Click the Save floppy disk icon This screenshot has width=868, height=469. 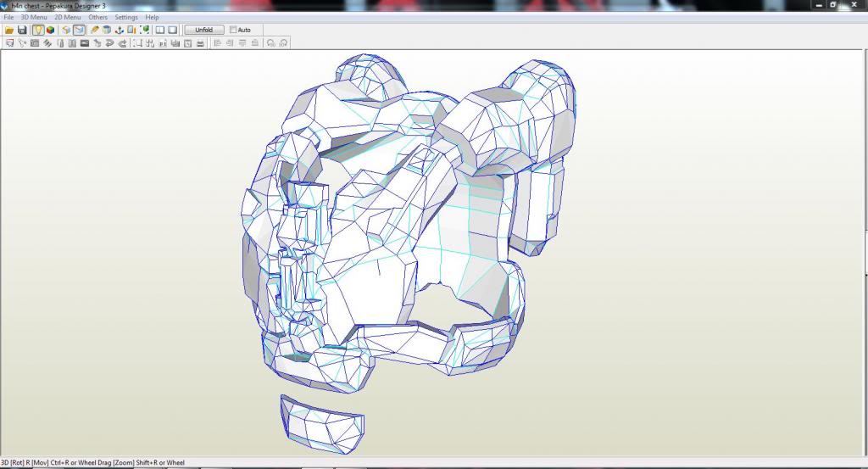(22, 30)
